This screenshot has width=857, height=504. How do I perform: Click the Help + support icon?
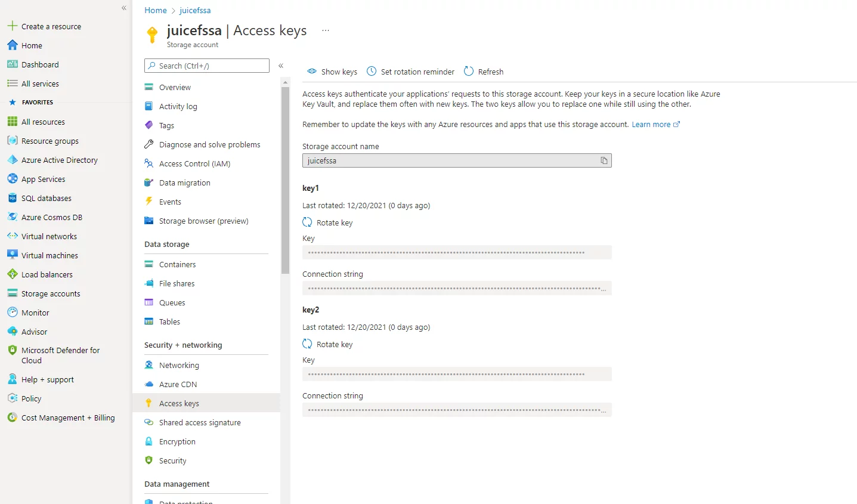(x=12, y=379)
